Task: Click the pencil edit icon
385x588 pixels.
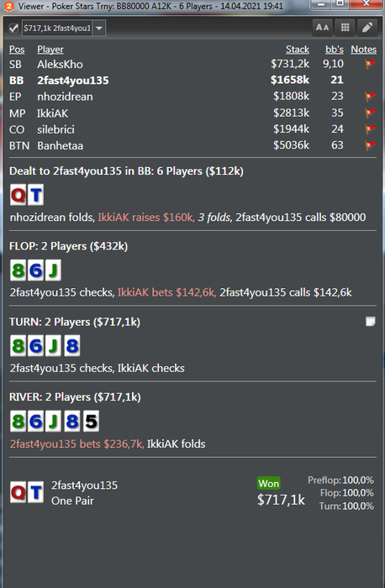Action: pos(367,28)
